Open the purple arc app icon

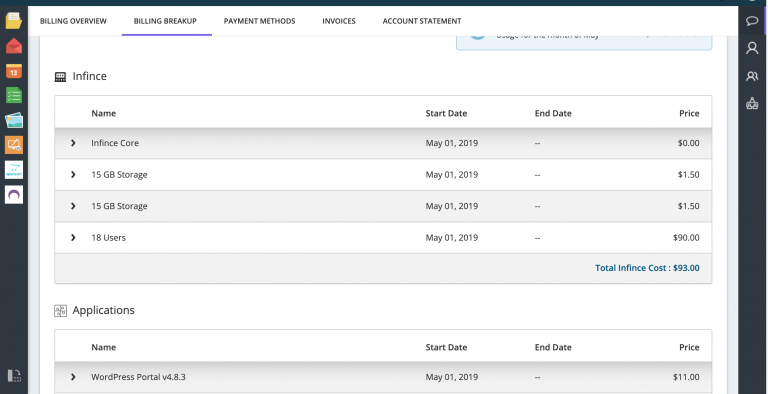[14, 195]
